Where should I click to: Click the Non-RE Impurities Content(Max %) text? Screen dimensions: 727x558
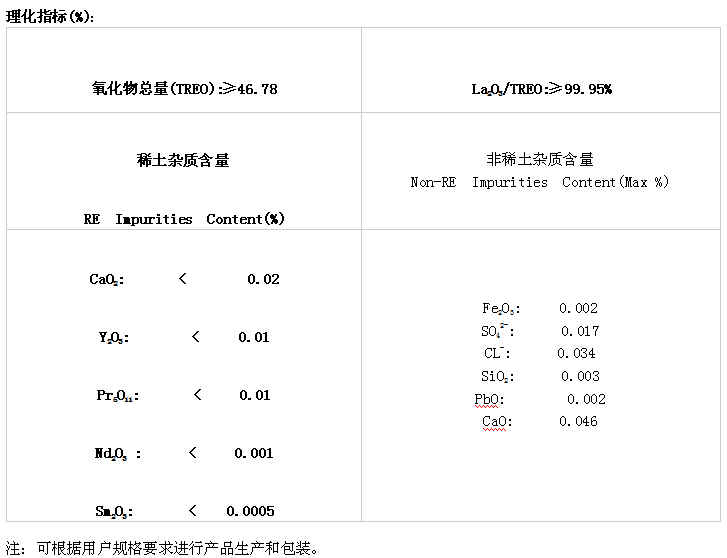tap(539, 182)
